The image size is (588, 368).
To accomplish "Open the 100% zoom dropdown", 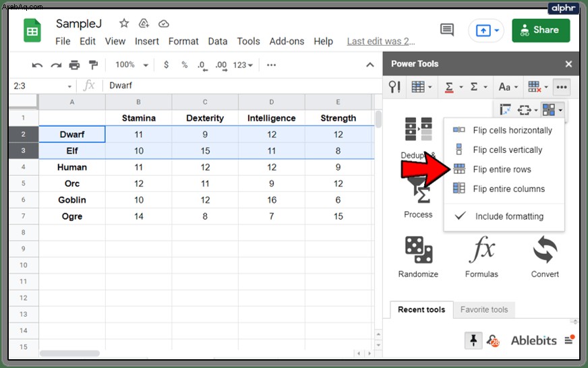I will tap(131, 65).
